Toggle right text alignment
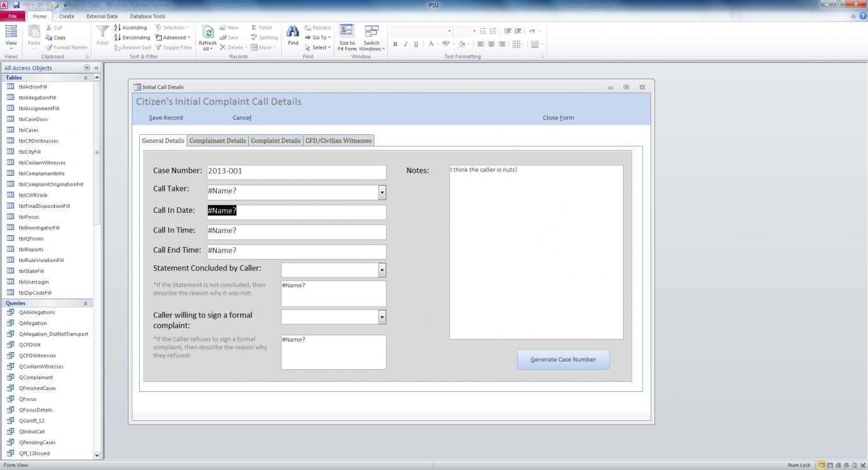Viewport: 868px width, 470px height. [x=501, y=44]
